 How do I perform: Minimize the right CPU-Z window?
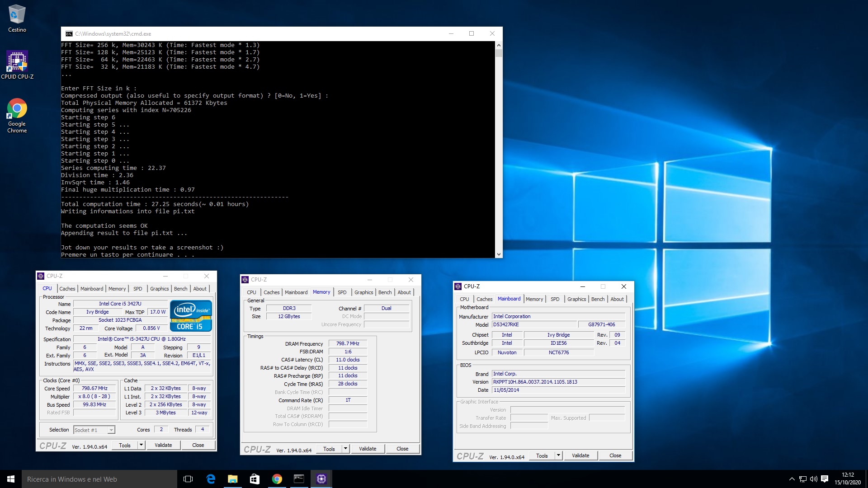click(583, 286)
